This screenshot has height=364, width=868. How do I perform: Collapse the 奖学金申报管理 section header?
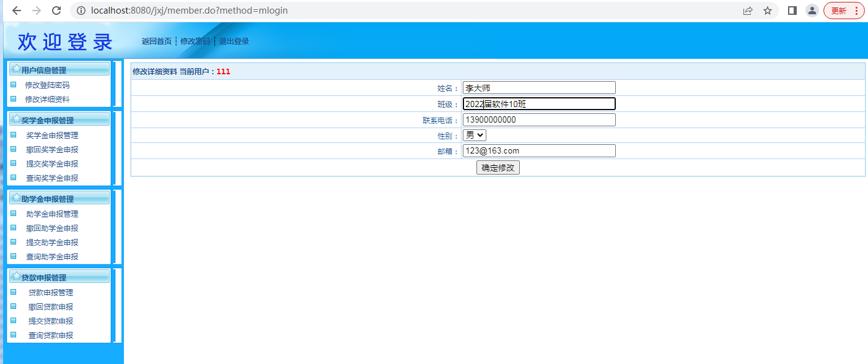click(x=59, y=120)
